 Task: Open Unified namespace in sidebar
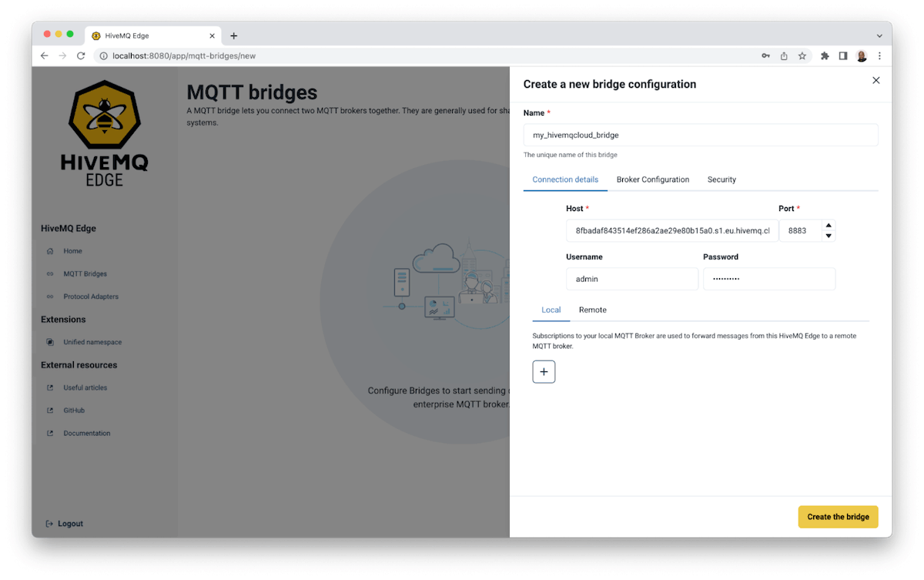pyautogui.click(x=92, y=342)
